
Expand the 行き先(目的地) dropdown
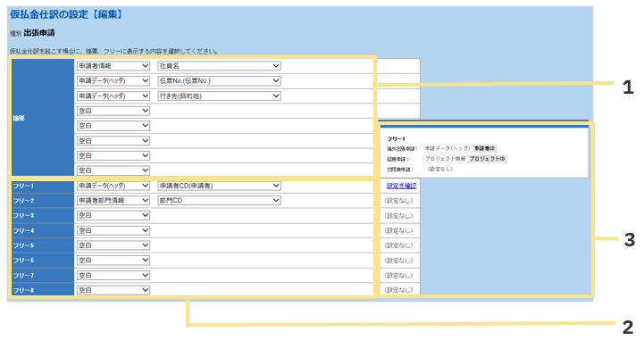[220, 96]
